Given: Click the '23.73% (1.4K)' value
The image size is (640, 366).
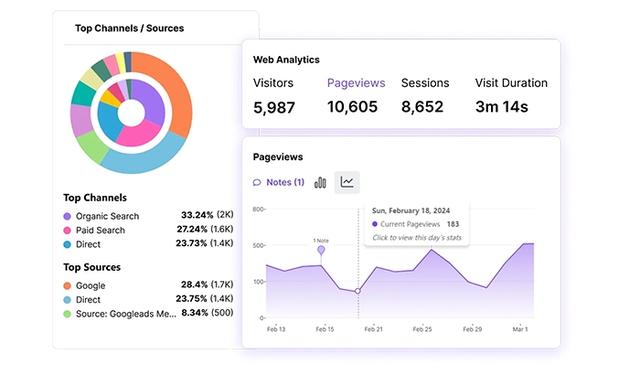Looking at the screenshot, I should point(204,243).
